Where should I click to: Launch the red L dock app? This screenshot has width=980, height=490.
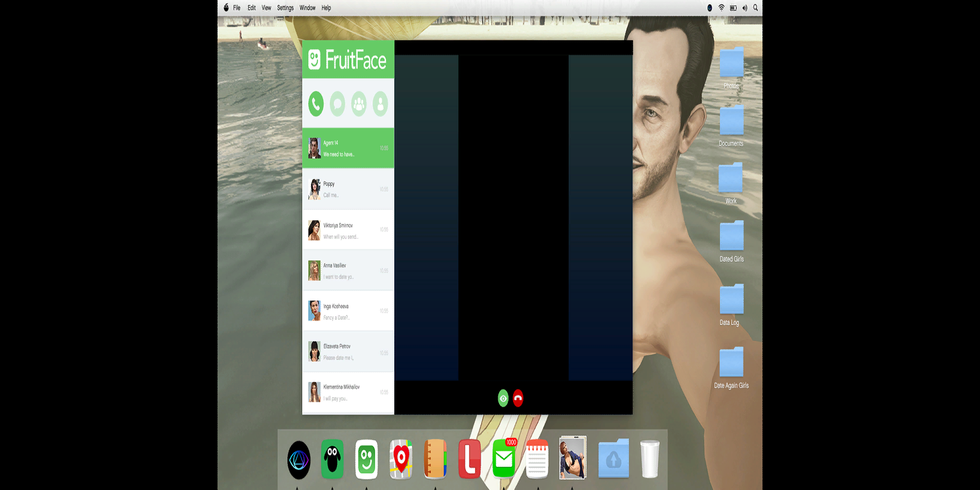coord(469,459)
